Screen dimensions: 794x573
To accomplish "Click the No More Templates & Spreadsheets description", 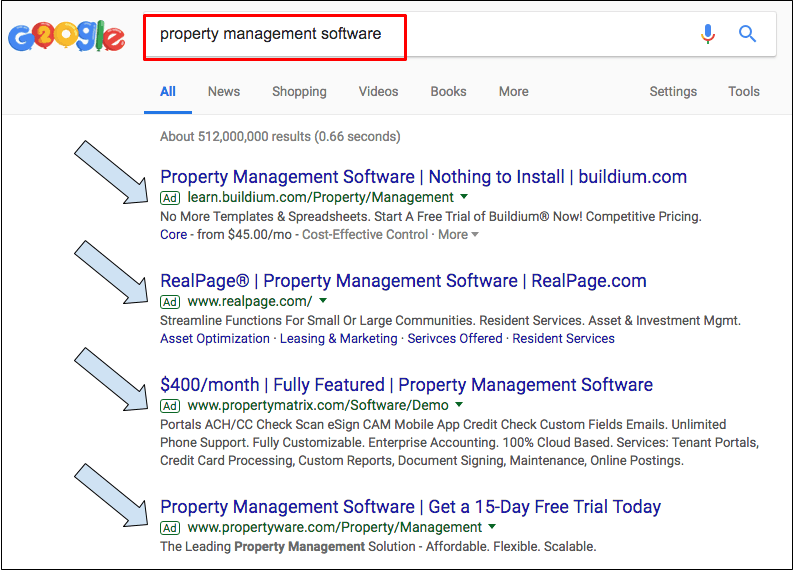I will tap(431, 217).
